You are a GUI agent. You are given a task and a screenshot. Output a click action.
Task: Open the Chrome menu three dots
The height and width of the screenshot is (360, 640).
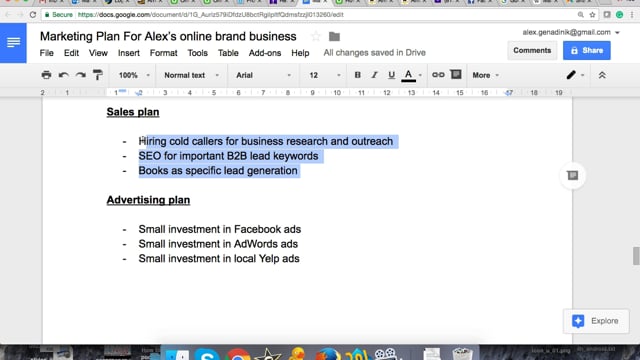pyautogui.click(x=632, y=15)
